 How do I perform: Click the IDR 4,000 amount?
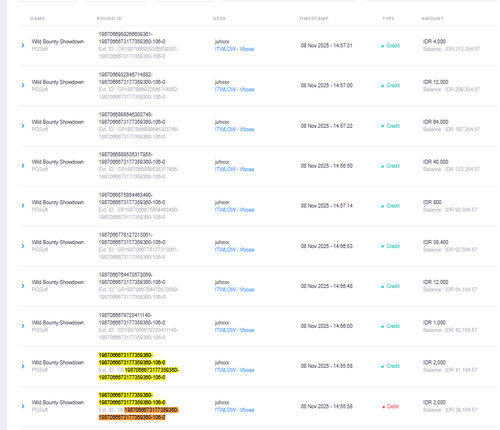point(434,41)
